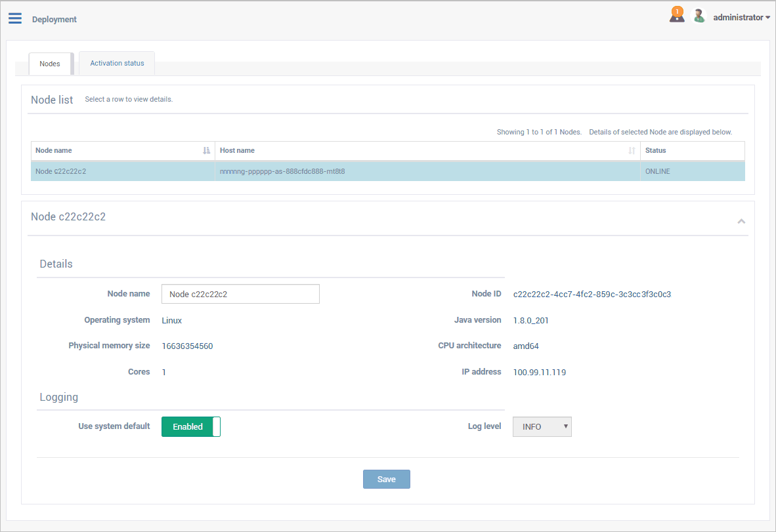Sort node list by Node name

tap(206, 151)
